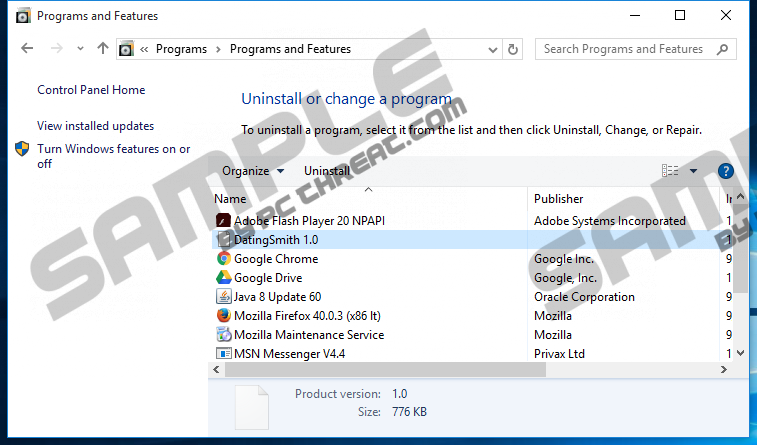Click the scroll left arrow
Screen dimensions: 757x445
click(216, 370)
